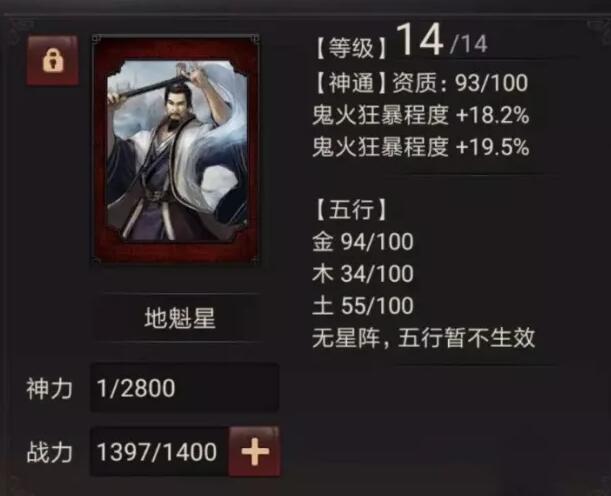Screen dimensions: 611x496
Task: Tap the warrior's face in the portrait
Action: [x=175, y=103]
